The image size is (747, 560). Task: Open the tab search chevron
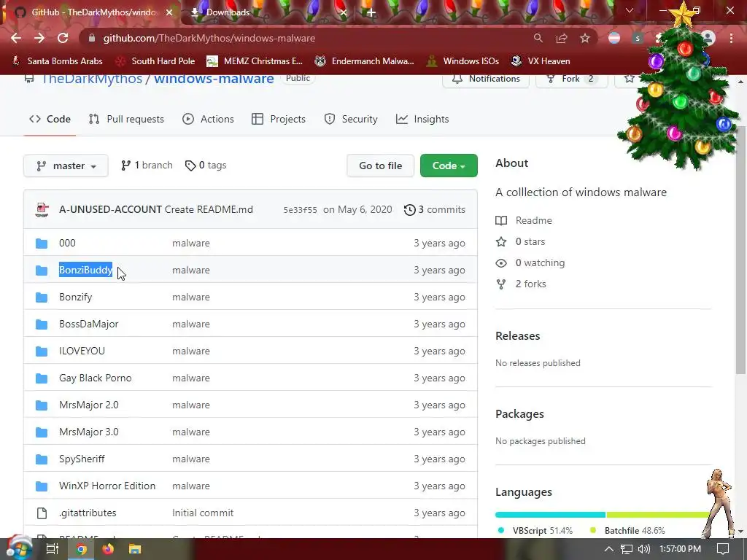point(630,10)
